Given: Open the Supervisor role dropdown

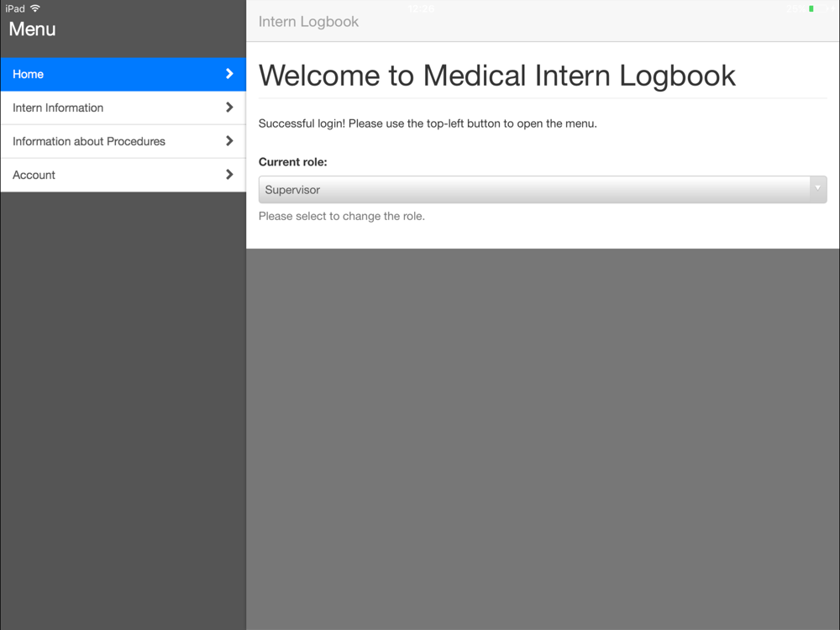Looking at the screenshot, I should point(543,190).
